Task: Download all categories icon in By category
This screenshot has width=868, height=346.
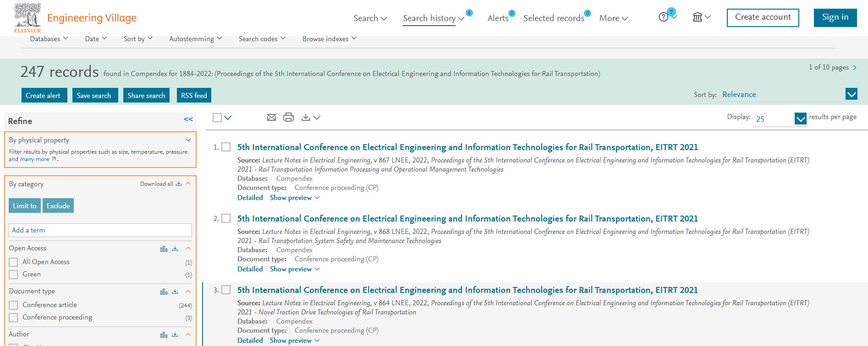Action: (179, 184)
